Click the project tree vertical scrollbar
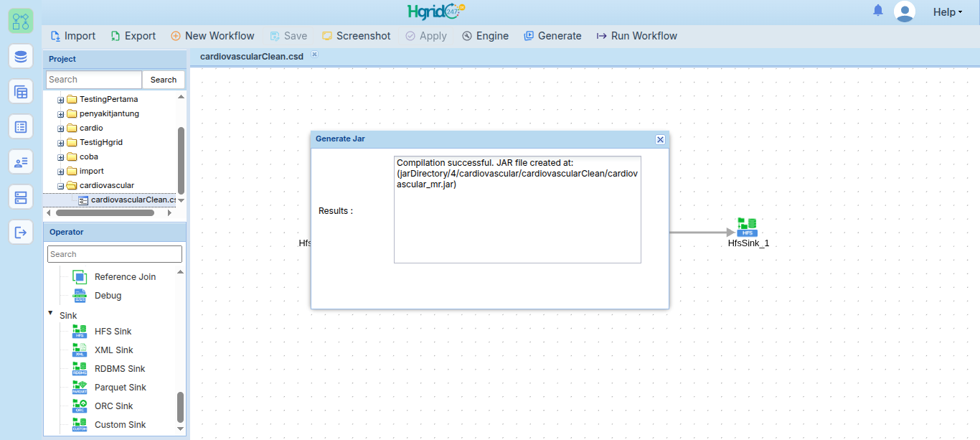Viewport: 980px width, 440px height. [x=181, y=159]
